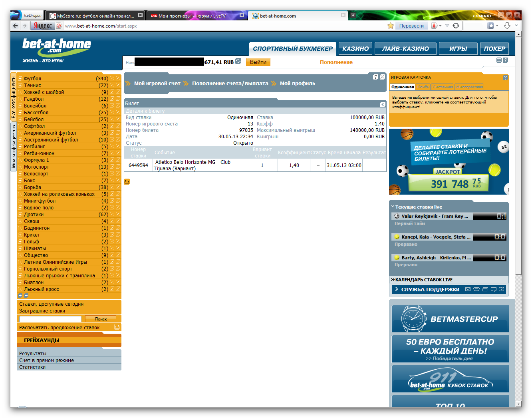The image size is (532, 418).
Task: Select the Системная bet slip tab
Action: [443, 87]
